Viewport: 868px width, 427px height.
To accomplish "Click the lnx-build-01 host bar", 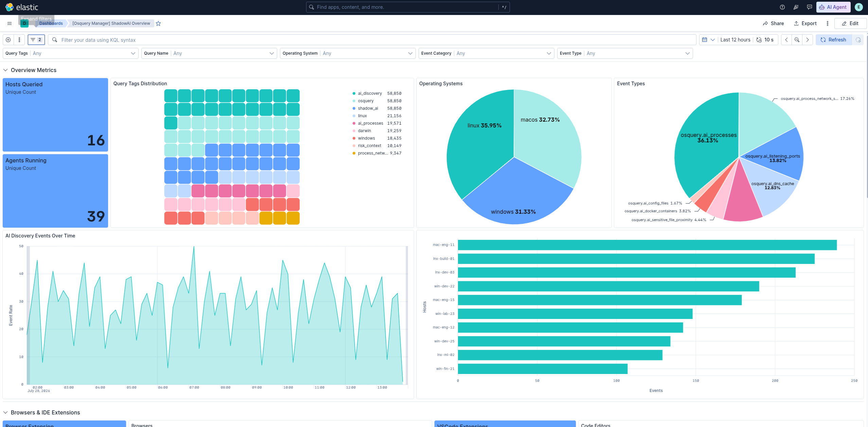I will [x=636, y=259].
